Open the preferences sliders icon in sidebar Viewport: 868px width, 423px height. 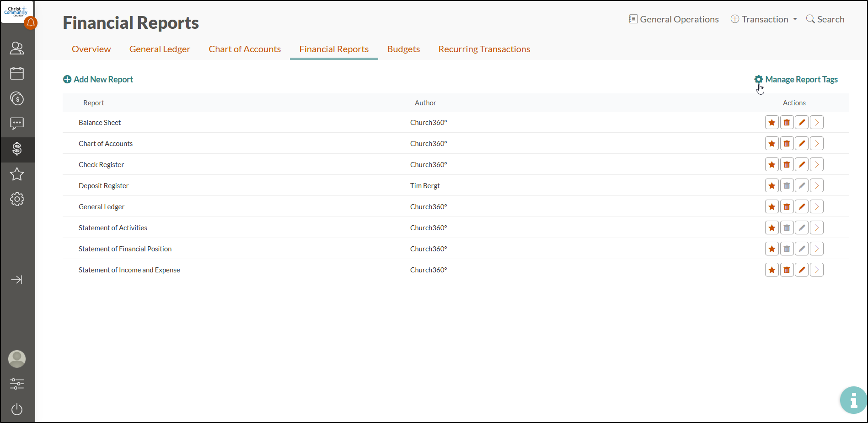17,384
